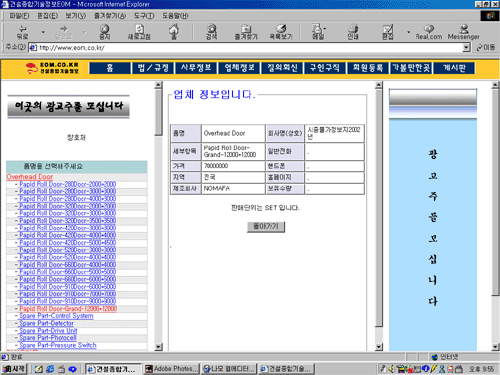
Task: Open Spare Part-Pressure Switch link
Action: tap(58, 345)
